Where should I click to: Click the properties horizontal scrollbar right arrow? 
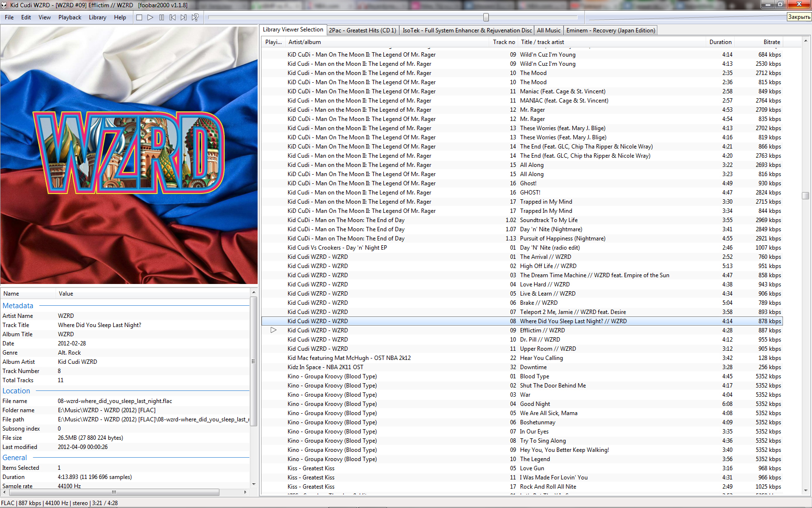(246, 492)
